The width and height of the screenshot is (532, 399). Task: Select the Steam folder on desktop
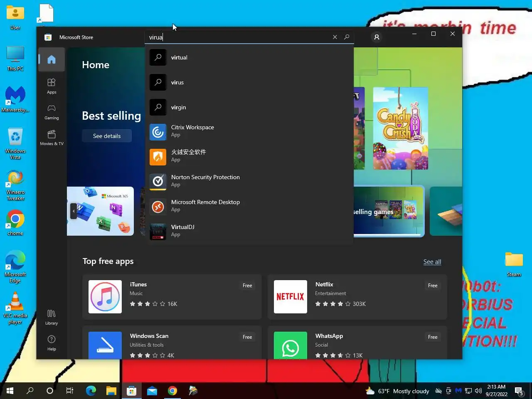pyautogui.click(x=514, y=264)
